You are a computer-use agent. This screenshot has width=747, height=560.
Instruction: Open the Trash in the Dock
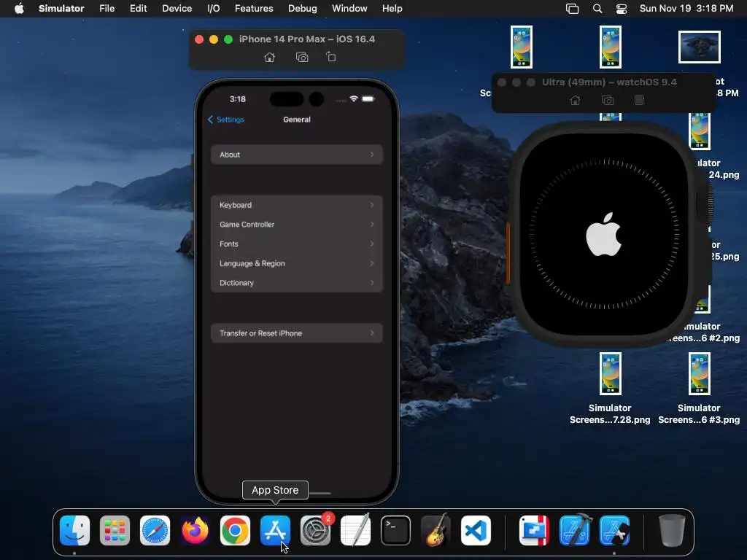(672, 530)
